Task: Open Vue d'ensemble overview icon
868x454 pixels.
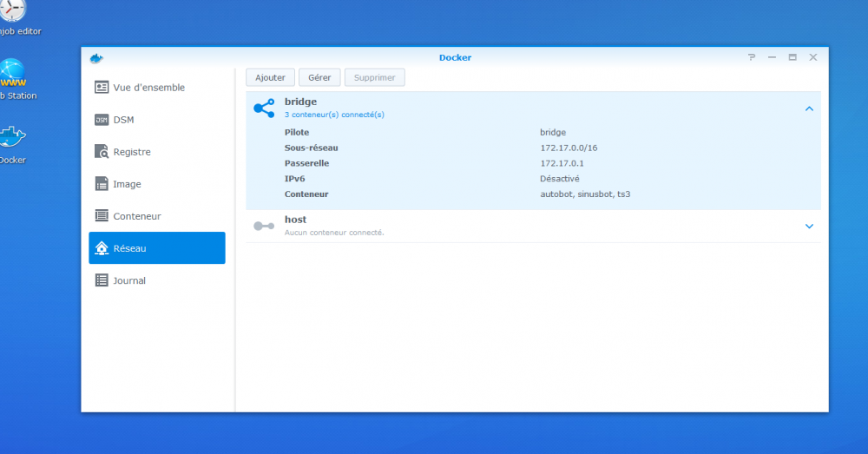Action: pyautogui.click(x=102, y=88)
